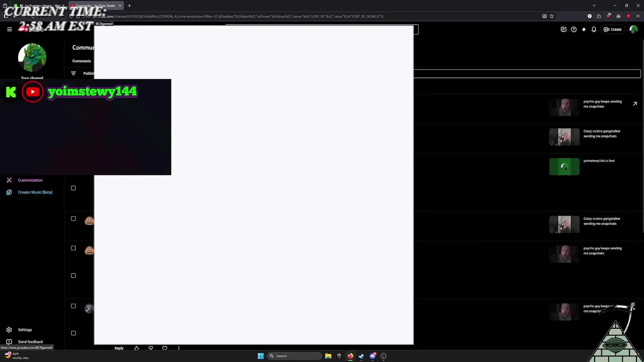
Task: Heart the comment
Action: (x=165, y=348)
